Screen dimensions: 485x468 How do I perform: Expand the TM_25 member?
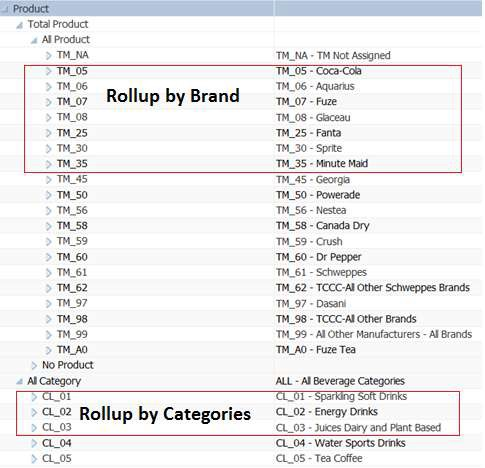[49, 133]
